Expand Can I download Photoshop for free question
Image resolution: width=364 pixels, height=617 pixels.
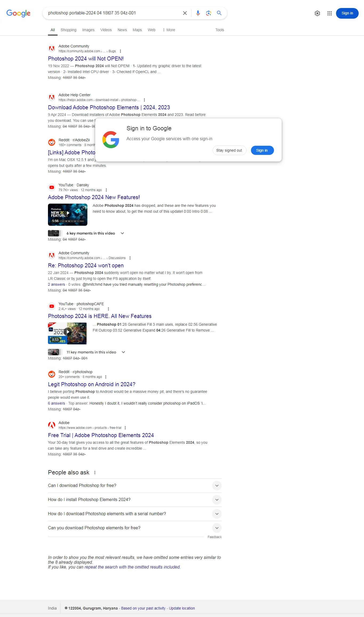coord(135,486)
